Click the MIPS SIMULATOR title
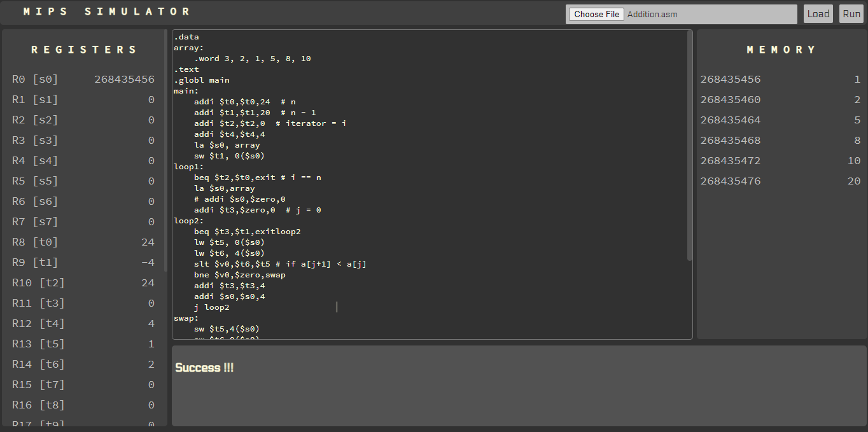Image resolution: width=868 pixels, height=432 pixels. [x=104, y=11]
